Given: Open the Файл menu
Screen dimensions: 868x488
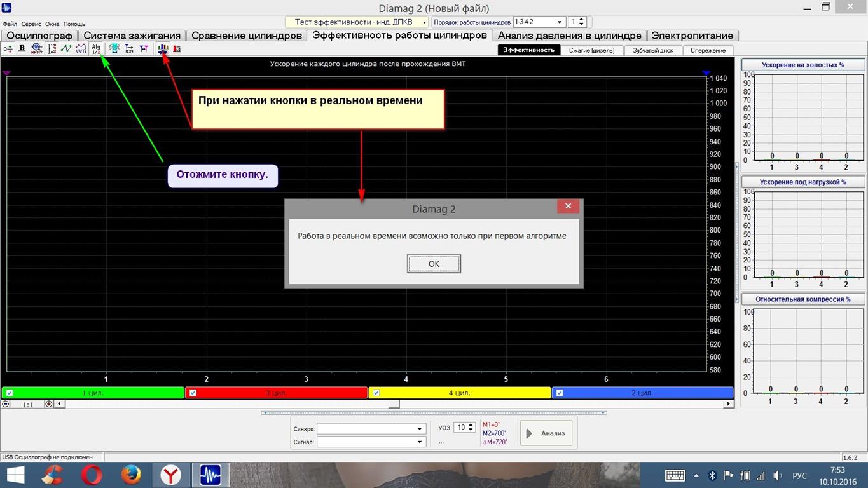Looking at the screenshot, I should [x=10, y=24].
